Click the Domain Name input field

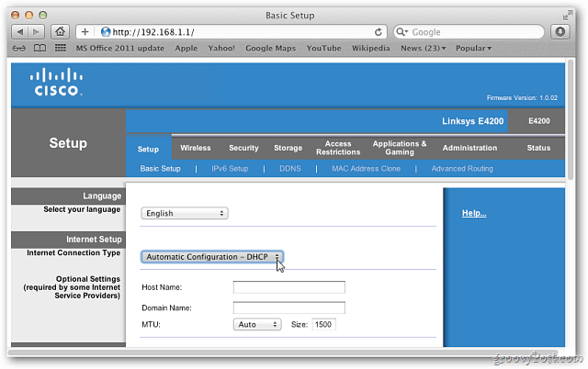pos(288,307)
